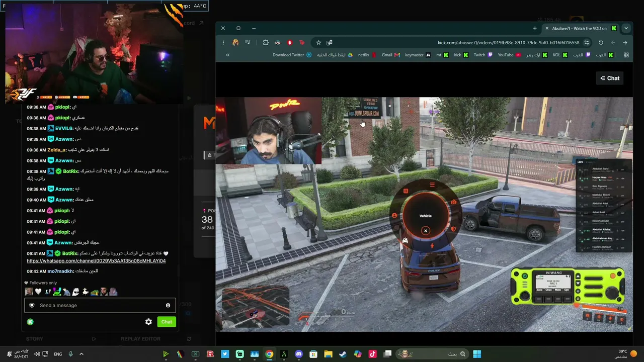This screenshot has width=644, height=362.
Task: Click the taskbar search box
Action: click(432, 354)
